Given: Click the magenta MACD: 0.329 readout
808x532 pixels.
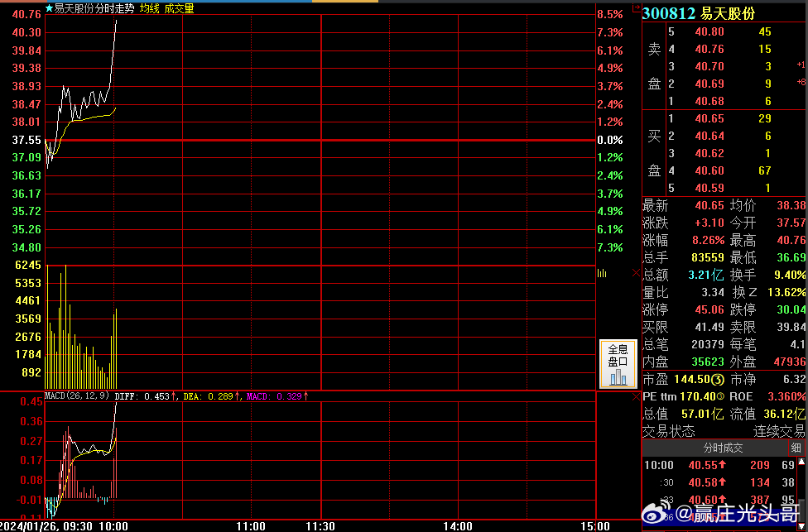Looking at the screenshot, I should (x=274, y=396).
